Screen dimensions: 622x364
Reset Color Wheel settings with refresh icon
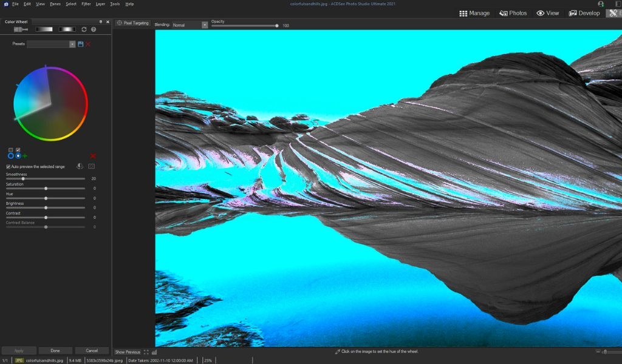(84, 29)
